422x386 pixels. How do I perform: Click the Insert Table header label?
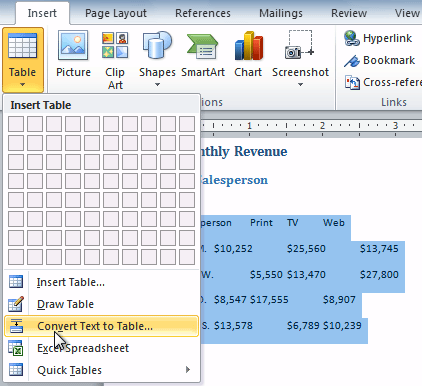pyautogui.click(x=41, y=105)
